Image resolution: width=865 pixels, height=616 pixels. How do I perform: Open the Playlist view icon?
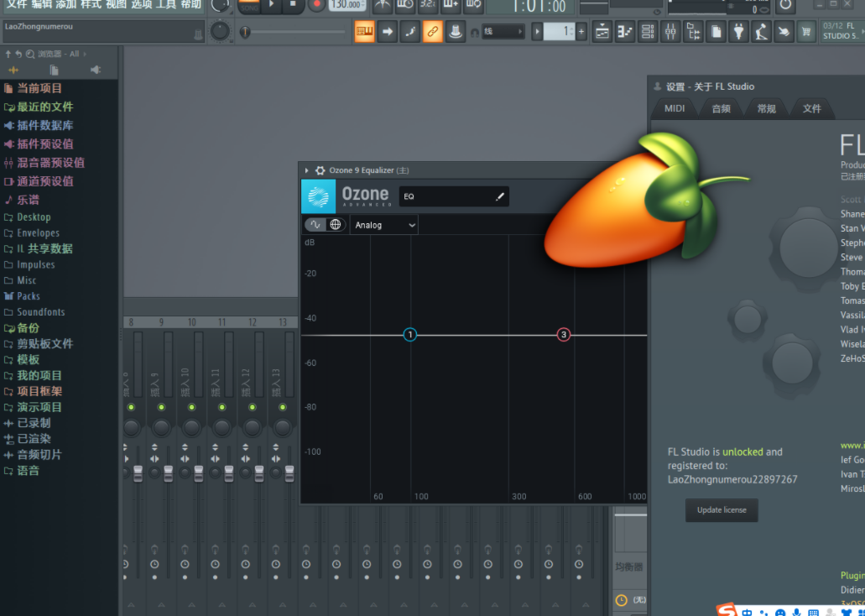click(x=602, y=32)
